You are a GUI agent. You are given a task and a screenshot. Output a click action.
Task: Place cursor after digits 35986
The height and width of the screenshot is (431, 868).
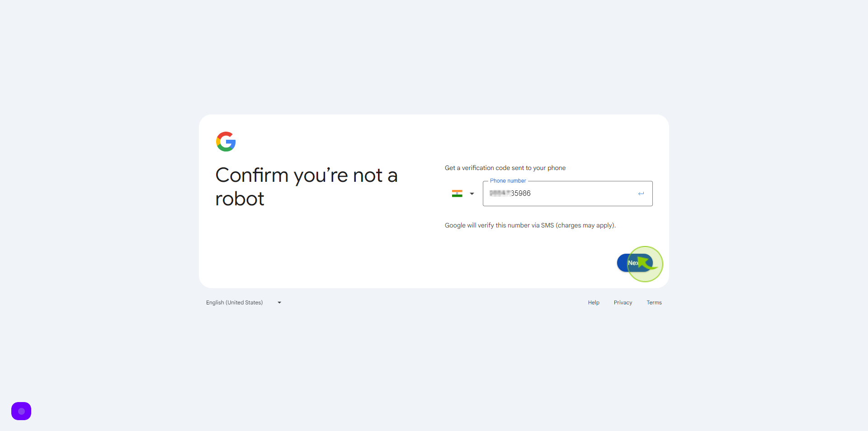click(x=532, y=194)
